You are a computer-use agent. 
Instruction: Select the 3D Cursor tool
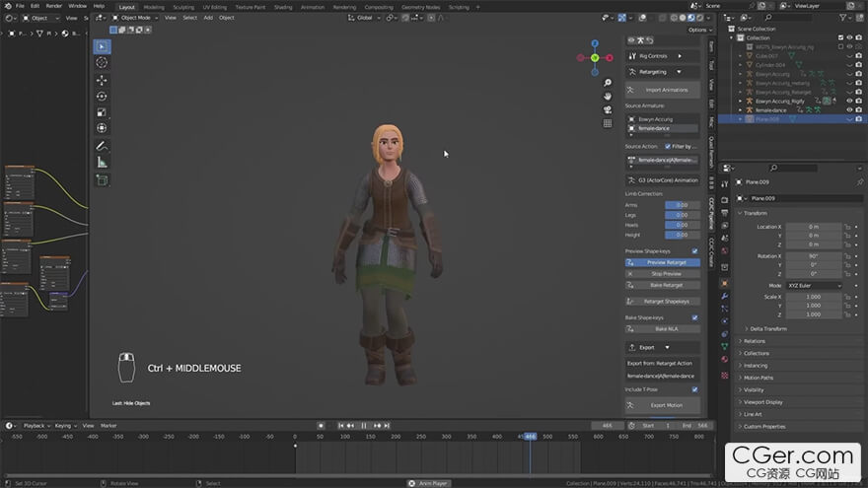point(102,62)
